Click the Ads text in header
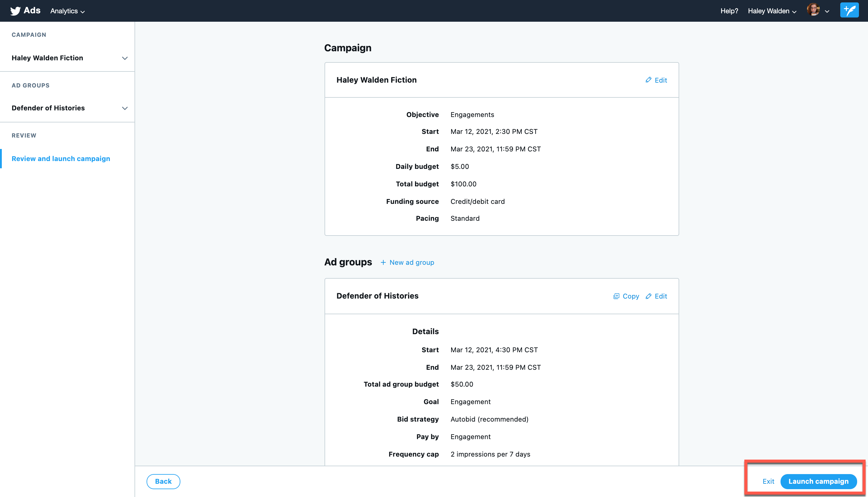 click(x=32, y=11)
